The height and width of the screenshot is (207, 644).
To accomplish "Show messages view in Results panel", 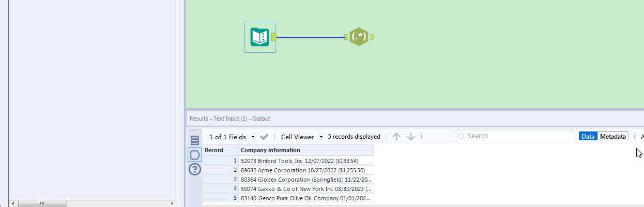I will point(195,140).
